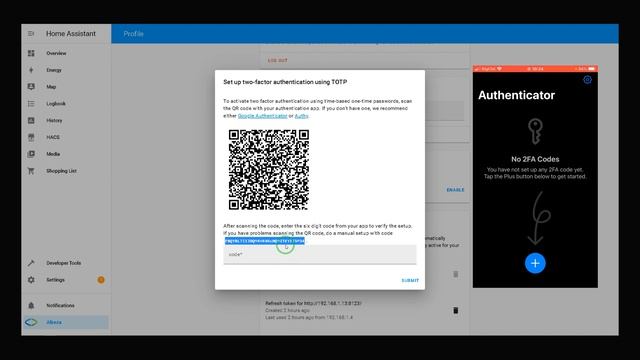Click the Authenticator heading on phone

(516, 95)
